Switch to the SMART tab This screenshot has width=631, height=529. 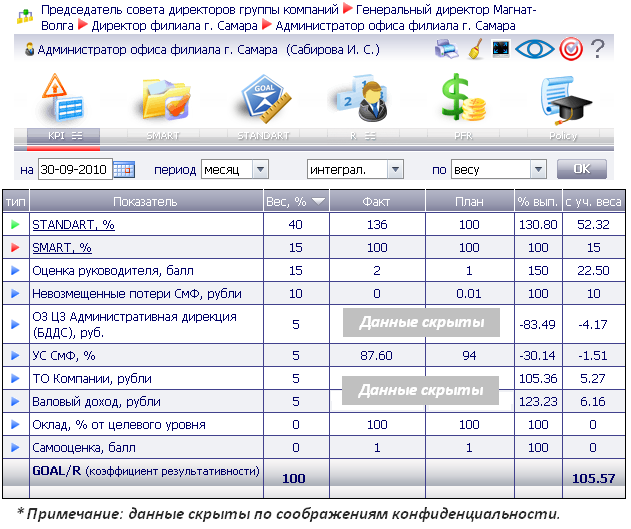pyautogui.click(x=163, y=136)
